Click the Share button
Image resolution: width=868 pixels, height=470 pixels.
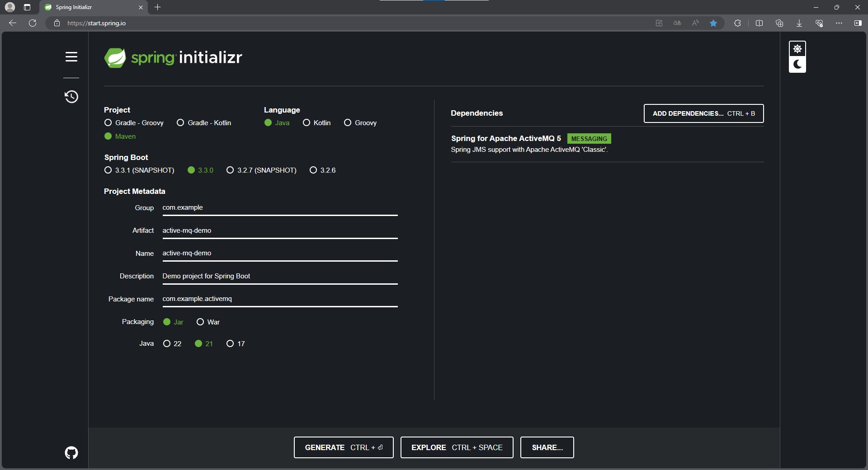547,447
